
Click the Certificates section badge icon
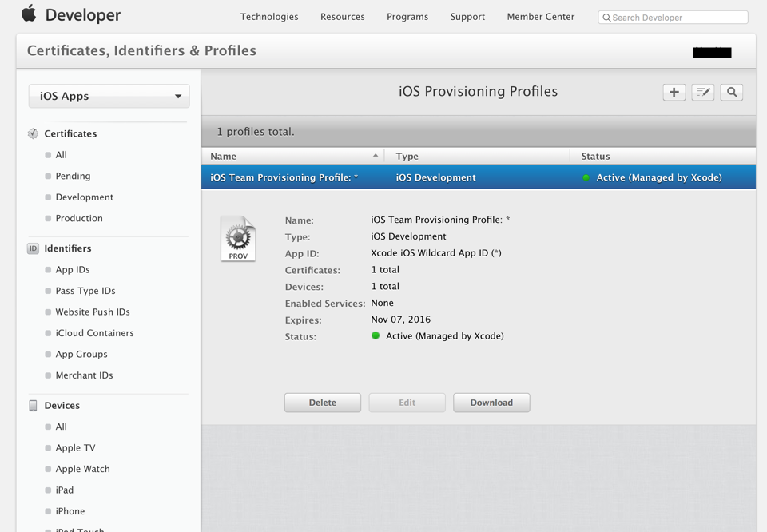[x=33, y=133]
